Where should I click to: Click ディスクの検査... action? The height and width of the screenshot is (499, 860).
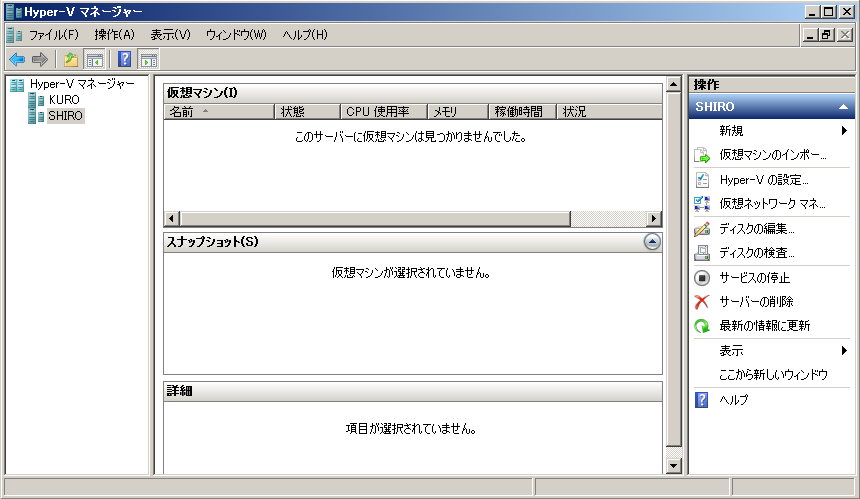click(757, 253)
